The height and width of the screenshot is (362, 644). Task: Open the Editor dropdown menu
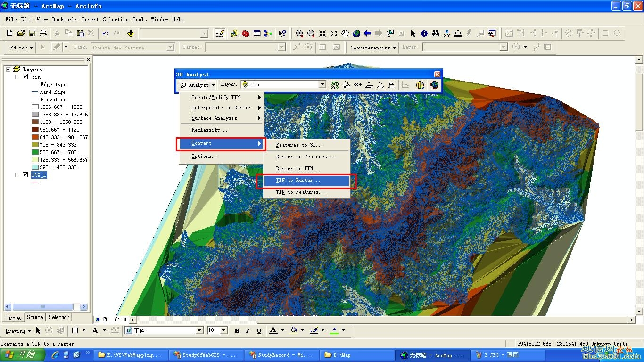click(22, 48)
